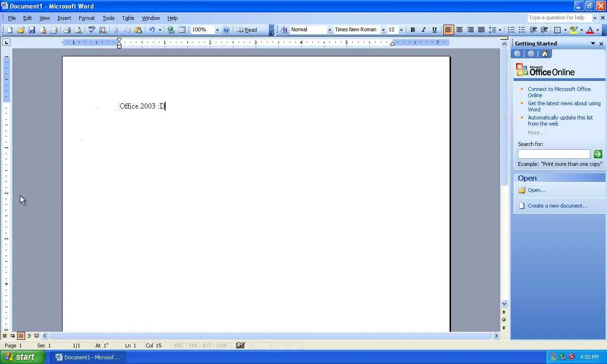The image size is (607, 364).
Task: Switch to Reading Layout view icon
Action: point(37,336)
